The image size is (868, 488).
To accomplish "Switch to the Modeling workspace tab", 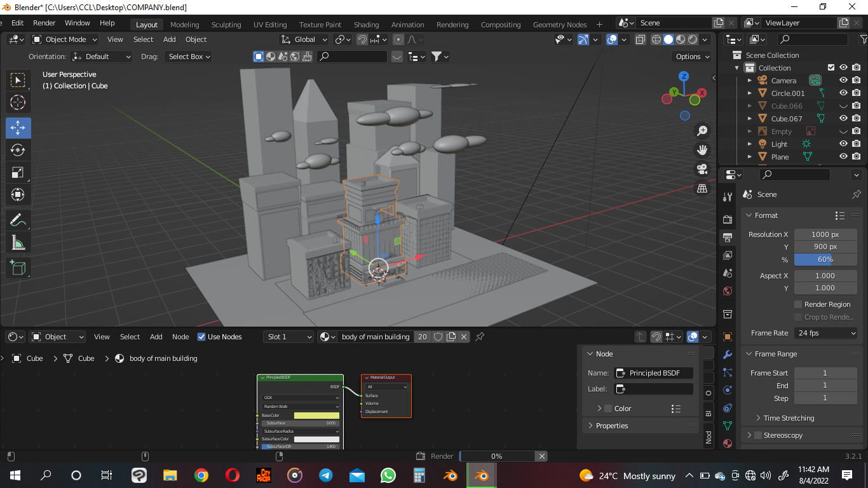I will coord(184,25).
